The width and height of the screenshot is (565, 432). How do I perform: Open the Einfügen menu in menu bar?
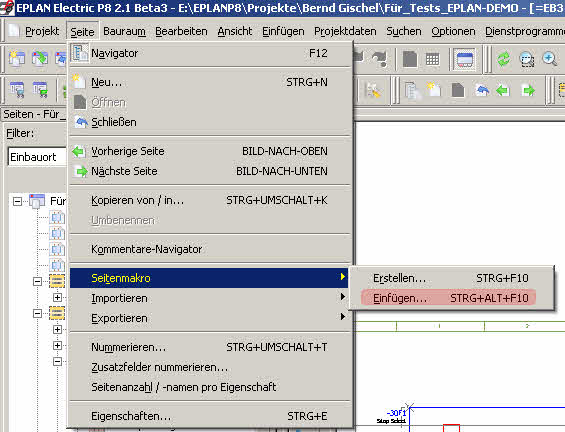[283, 32]
